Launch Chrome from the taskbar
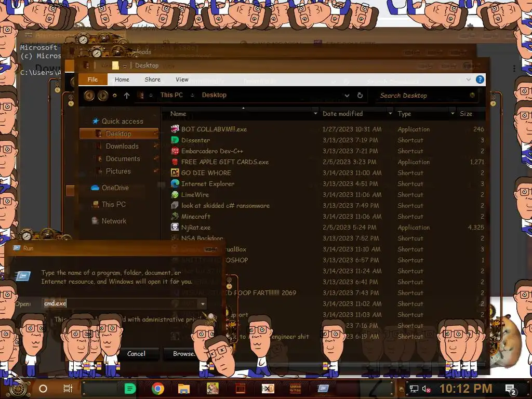The height and width of the screenshot is (399, 532). 158,389
